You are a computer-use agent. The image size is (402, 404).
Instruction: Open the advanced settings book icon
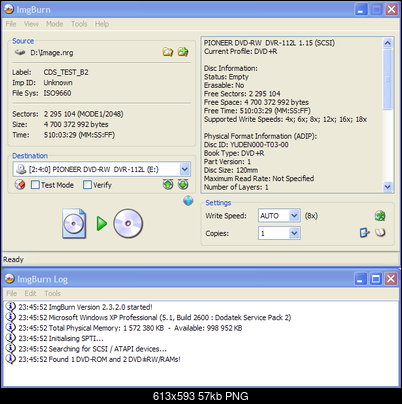(380, 232)
